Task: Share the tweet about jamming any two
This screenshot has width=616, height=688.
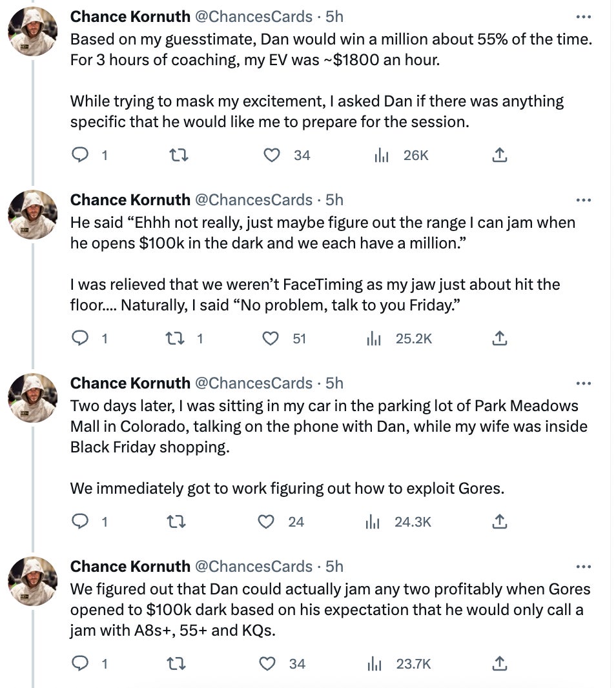Action: [499, 663]
